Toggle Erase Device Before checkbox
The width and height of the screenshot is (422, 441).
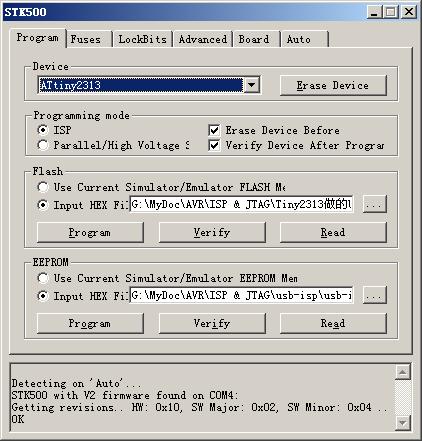pyautogui.click(x=214, y=130)
